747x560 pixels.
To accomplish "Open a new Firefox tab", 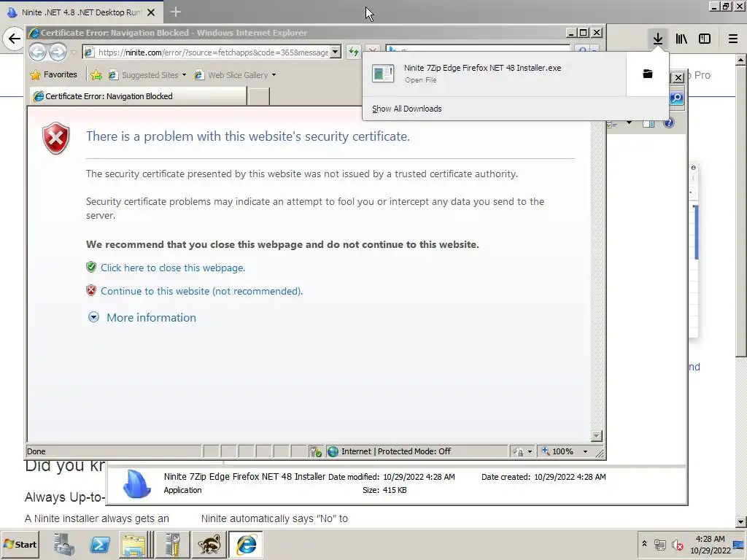I will 175,12.
